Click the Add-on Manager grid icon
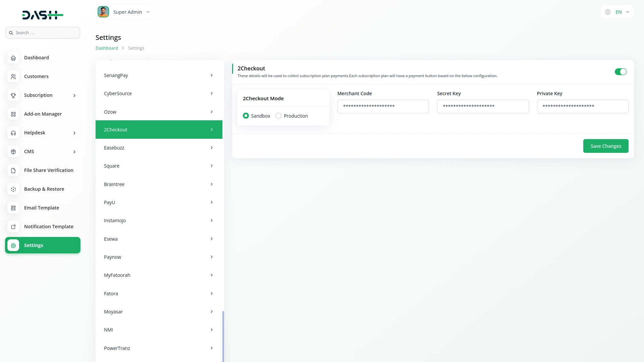Viewport: 644px width, 362px height. point(13,114)
